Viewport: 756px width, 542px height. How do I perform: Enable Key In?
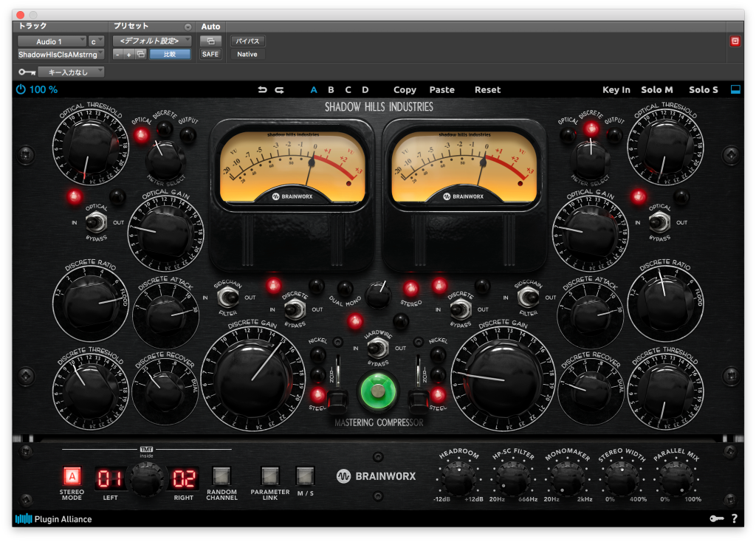(x=616, y=89)
